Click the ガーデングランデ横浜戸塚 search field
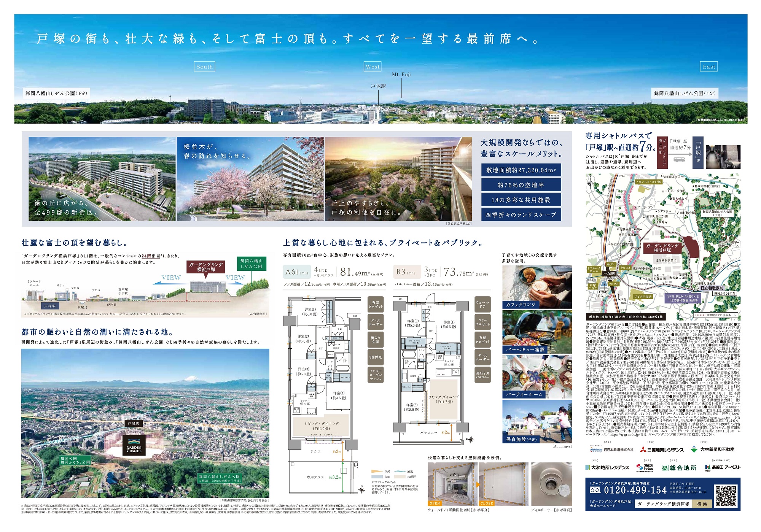761x532 pixels. point(664,504)
